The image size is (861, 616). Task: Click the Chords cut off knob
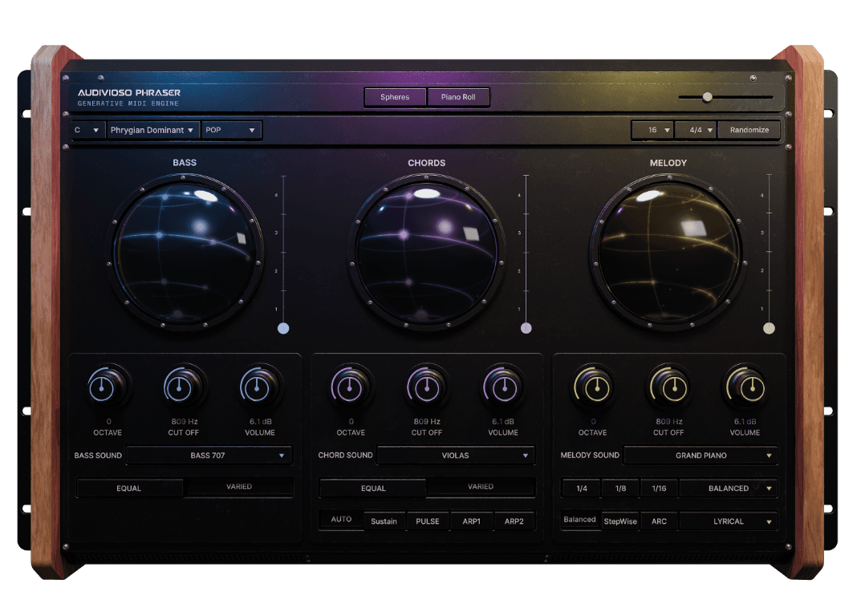coord(425,387)
